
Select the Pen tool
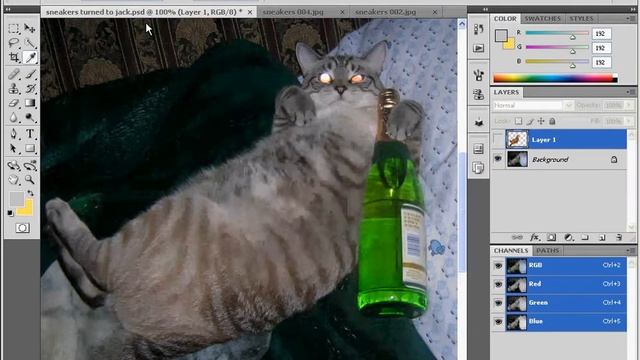tap(14, 133)
